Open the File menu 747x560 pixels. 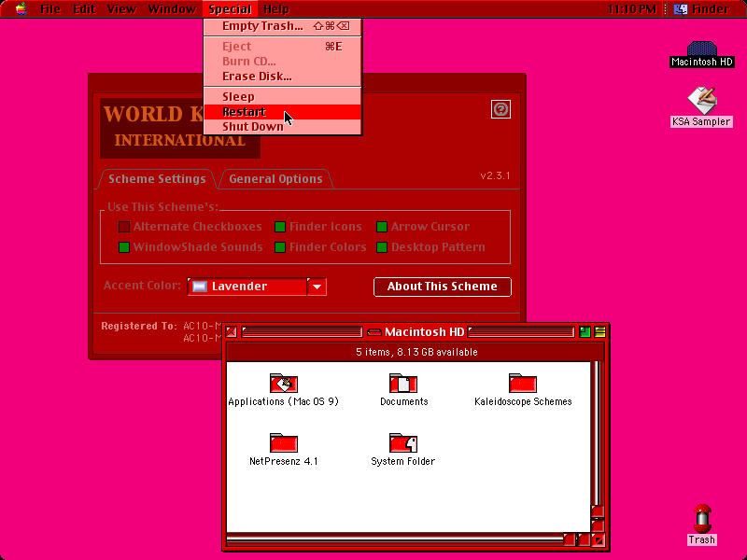(x=50, y=9)
